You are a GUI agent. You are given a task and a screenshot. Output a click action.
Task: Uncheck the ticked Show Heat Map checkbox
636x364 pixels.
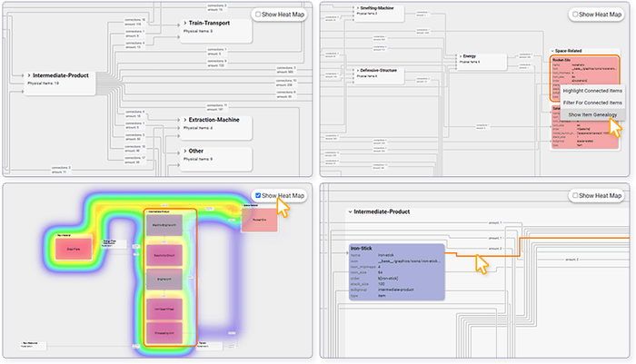[x=258, y=195]
